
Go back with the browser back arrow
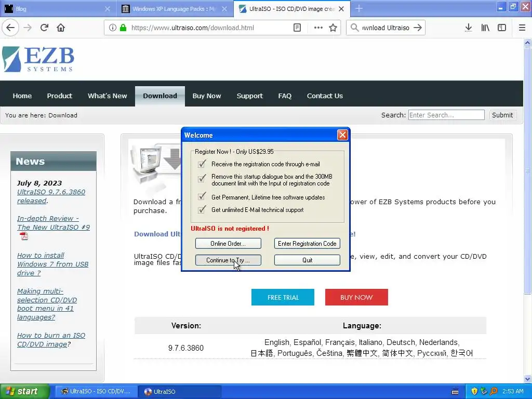click(10, 28)
